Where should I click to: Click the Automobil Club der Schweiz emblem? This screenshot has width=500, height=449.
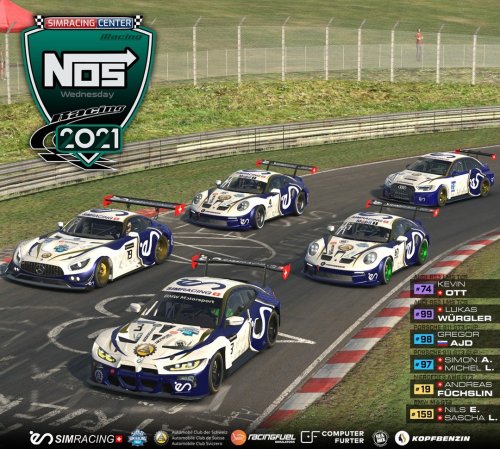coord(161,438)
